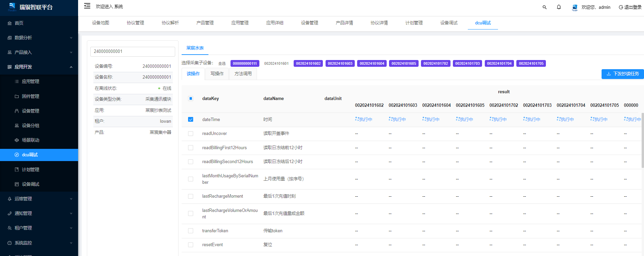Open the 莱宸水表 tab
Viewport: 644px width, 256px height.
click(195, 48)
